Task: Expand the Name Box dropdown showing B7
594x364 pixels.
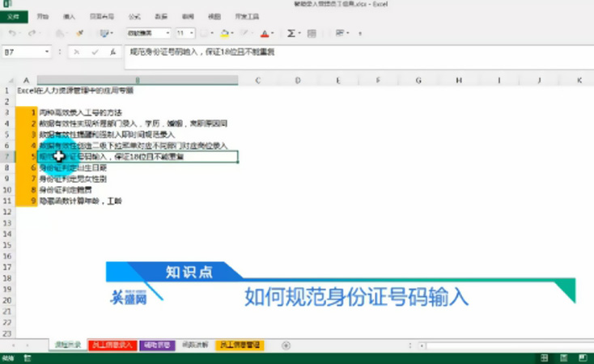Action: click(x=48, y=52)
